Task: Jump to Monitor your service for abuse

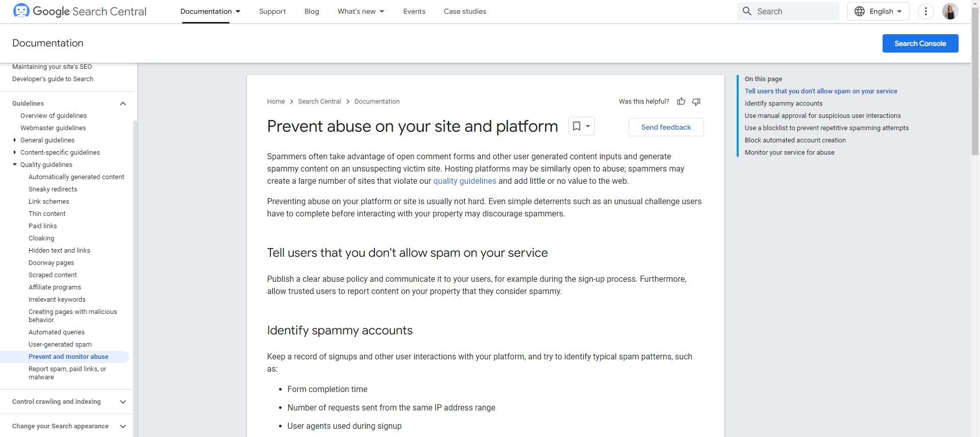Action: 789,153
